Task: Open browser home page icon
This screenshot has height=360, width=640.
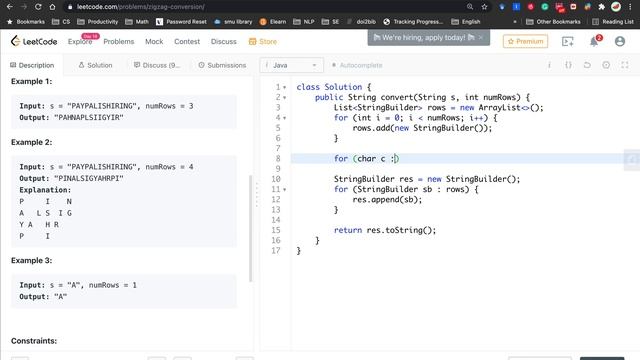Action: (52, 7)
